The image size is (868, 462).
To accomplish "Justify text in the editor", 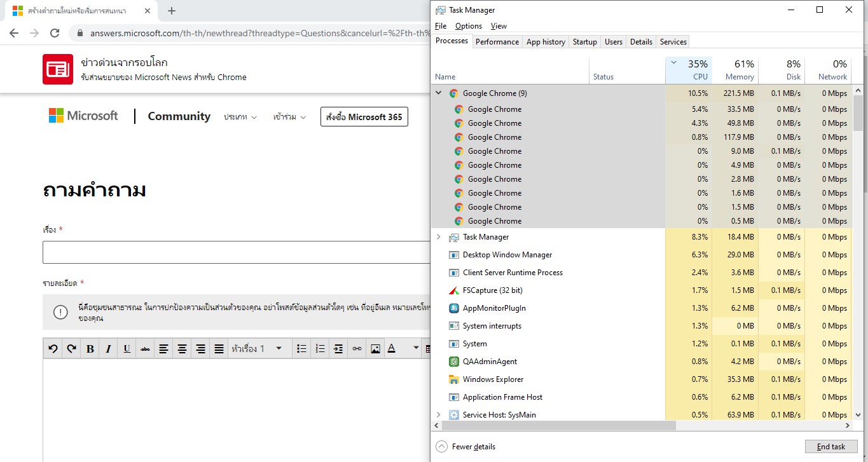I will click(219, 348).
